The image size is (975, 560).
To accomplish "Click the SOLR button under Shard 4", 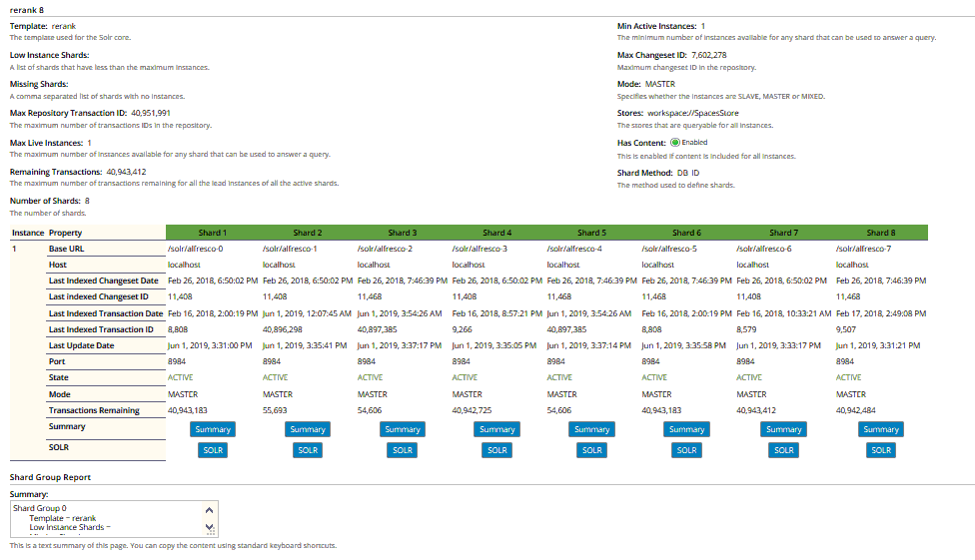I will pyautogui.click(x=496, y=450).
